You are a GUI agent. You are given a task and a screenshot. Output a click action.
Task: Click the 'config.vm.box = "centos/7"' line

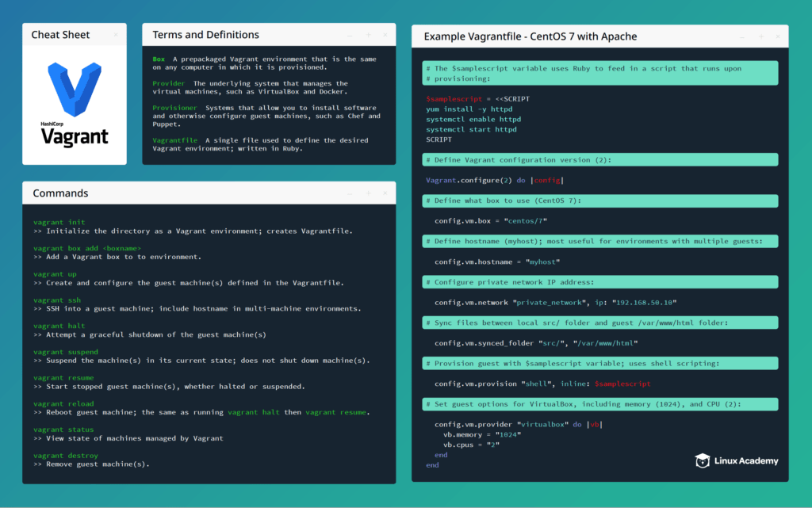[x=491, y=221]
